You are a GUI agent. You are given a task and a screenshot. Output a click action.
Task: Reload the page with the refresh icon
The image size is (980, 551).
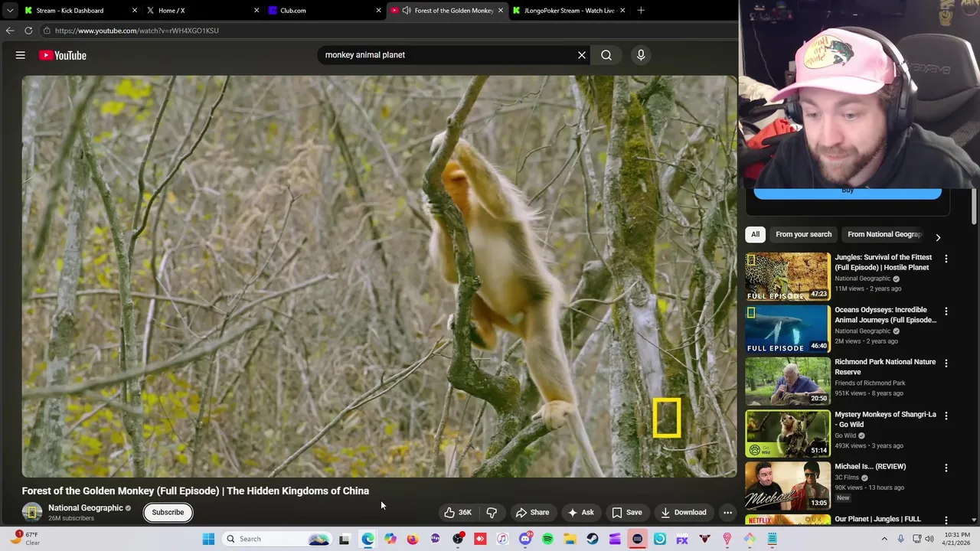pyautogui.click(x=28, y=31)
